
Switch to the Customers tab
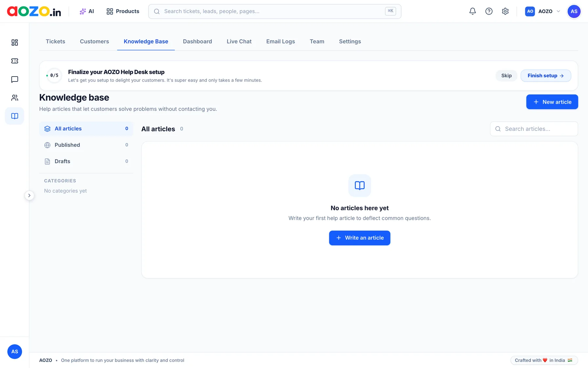click(94, 42)
